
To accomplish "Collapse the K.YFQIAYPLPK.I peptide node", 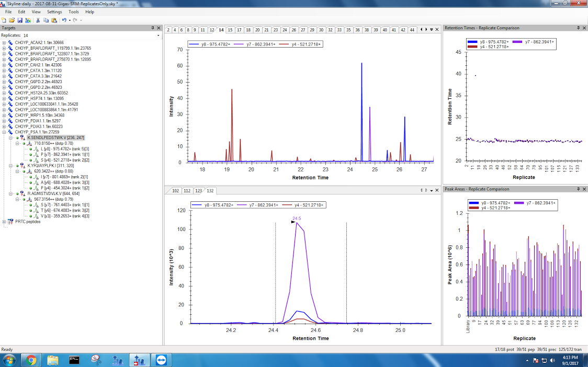I will click(10, 165).
